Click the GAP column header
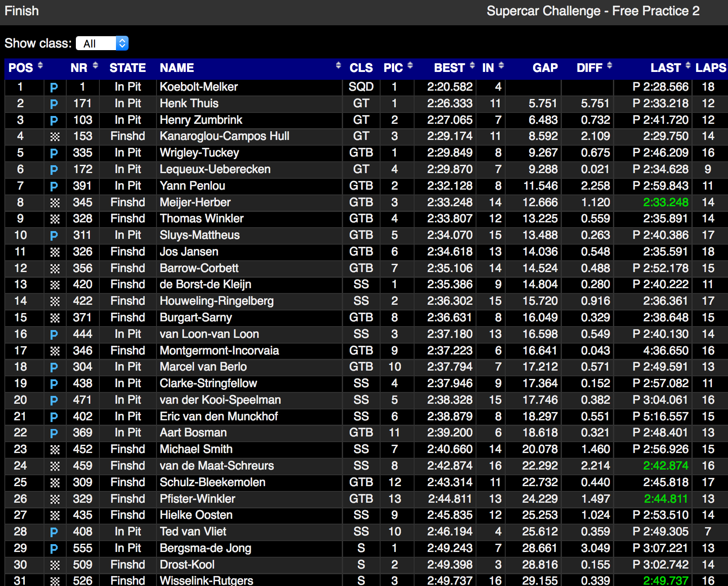 (545, 68)
